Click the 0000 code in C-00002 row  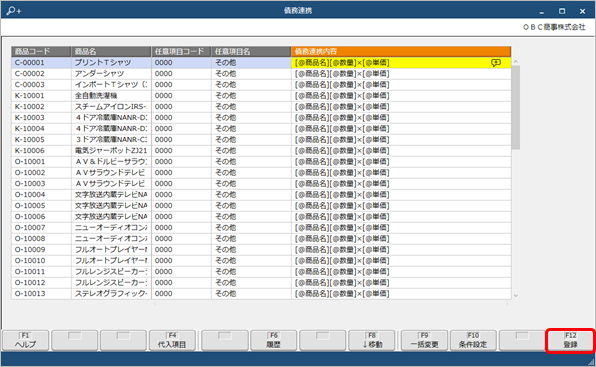tap(181, 74)
